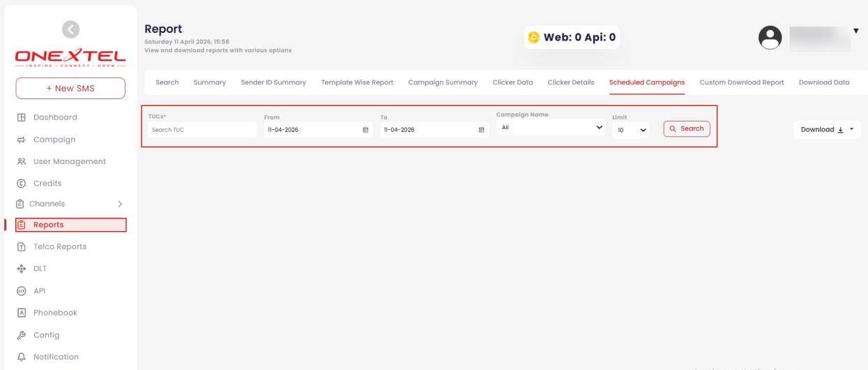Open the From date calendar icon
Screen dimensions: 868x370
(x=365, y=129)
